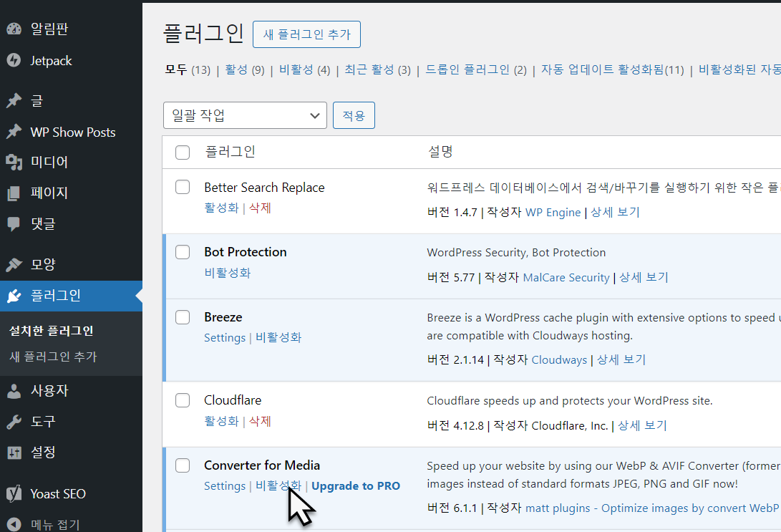Check the Bot Protection checkbox
Viewport: 781px width, 532px height.
click(183, 251)
